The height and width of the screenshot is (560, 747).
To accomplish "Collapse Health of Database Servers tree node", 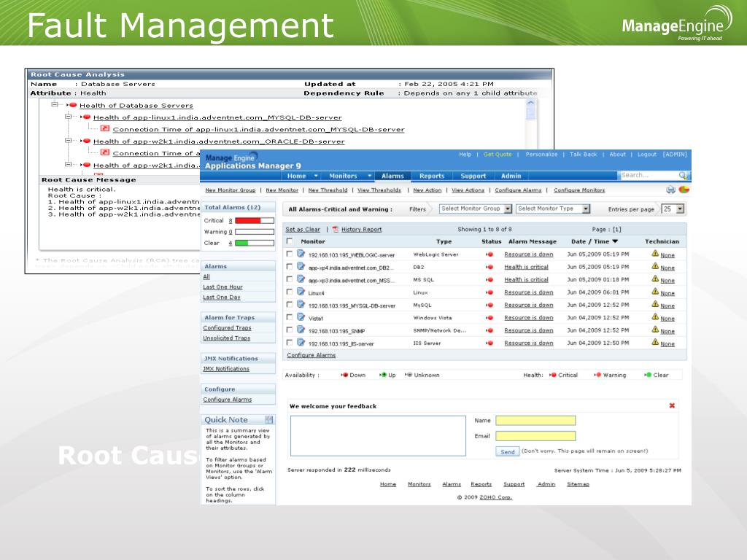I will (x=55, y=104).
